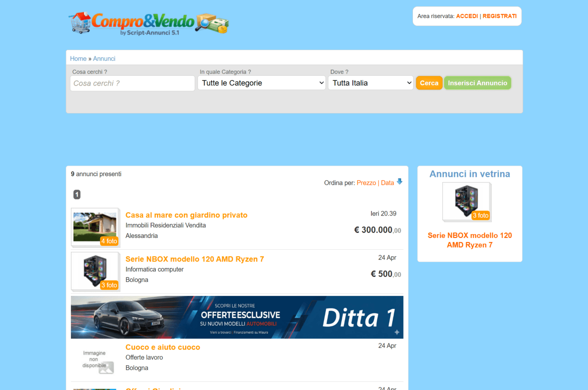
Task: Sort listings by Prezzo
Action: click(366, 183)
